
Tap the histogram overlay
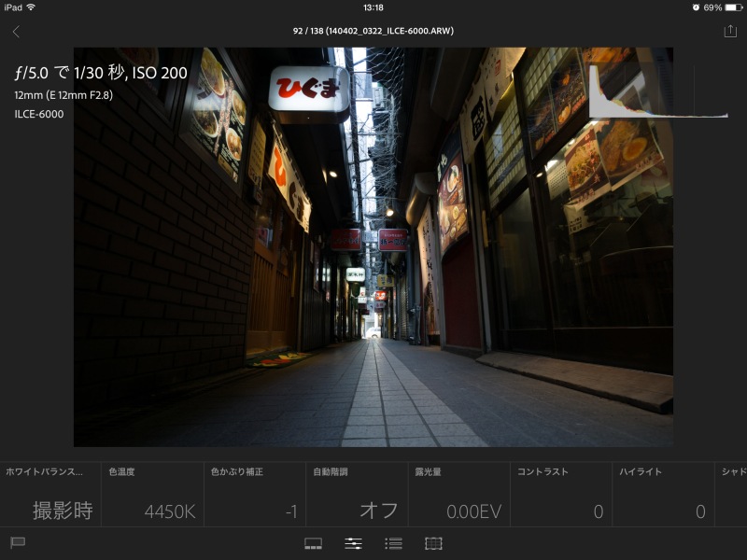[x=659, y=91]
